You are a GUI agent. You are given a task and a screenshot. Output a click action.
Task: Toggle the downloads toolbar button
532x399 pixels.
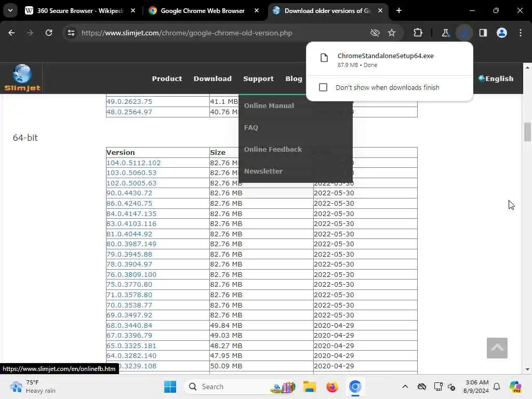point(464,33)
